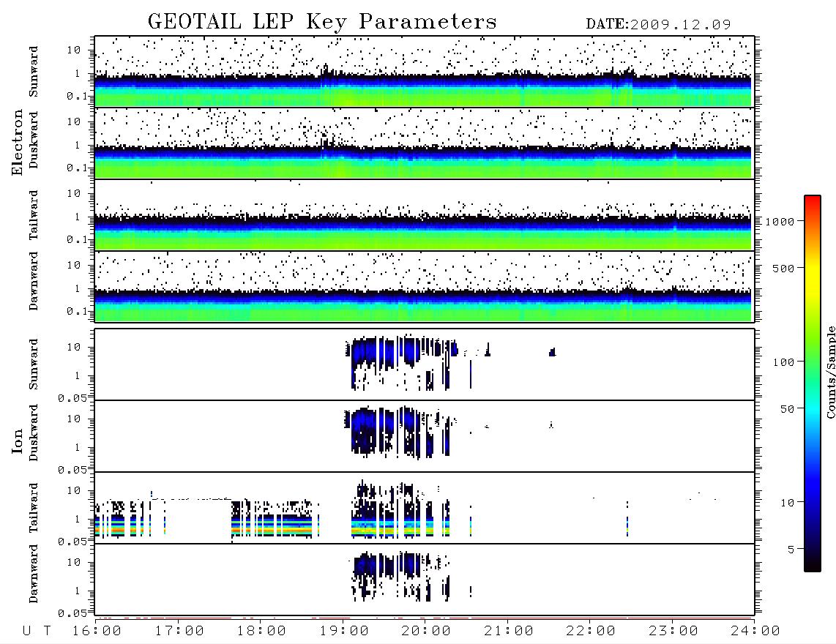Click the 100 tick on the colorbar
Image resolution: width=836 pixels, height=644 pixels.
tap(783, 362)
